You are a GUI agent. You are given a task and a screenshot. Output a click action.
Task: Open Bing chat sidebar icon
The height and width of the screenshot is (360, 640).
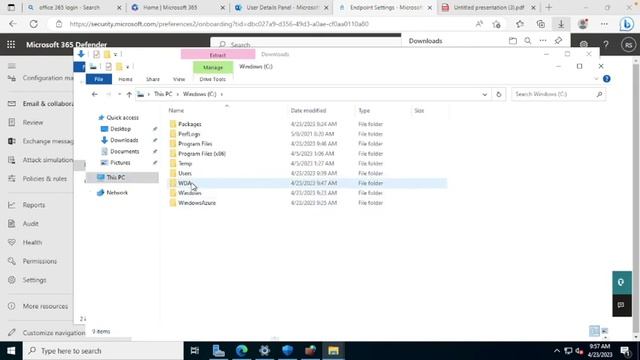(x=627, y=24)
